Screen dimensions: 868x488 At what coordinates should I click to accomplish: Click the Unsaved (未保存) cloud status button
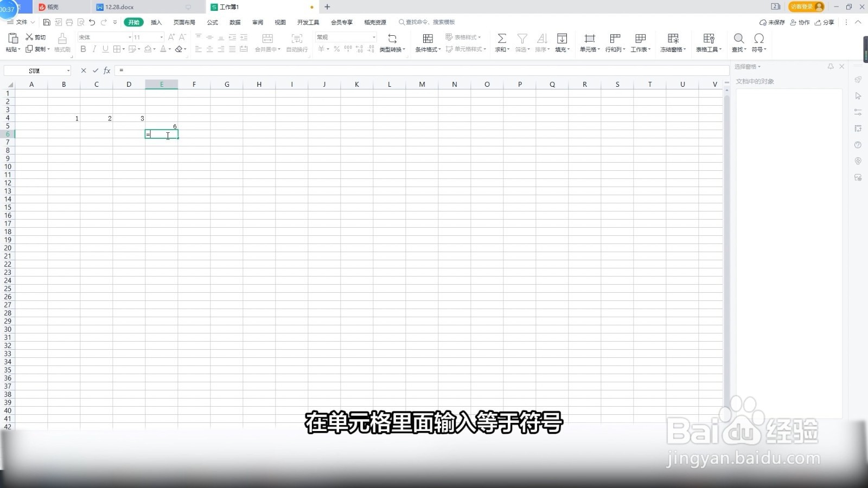click(772, 22)
